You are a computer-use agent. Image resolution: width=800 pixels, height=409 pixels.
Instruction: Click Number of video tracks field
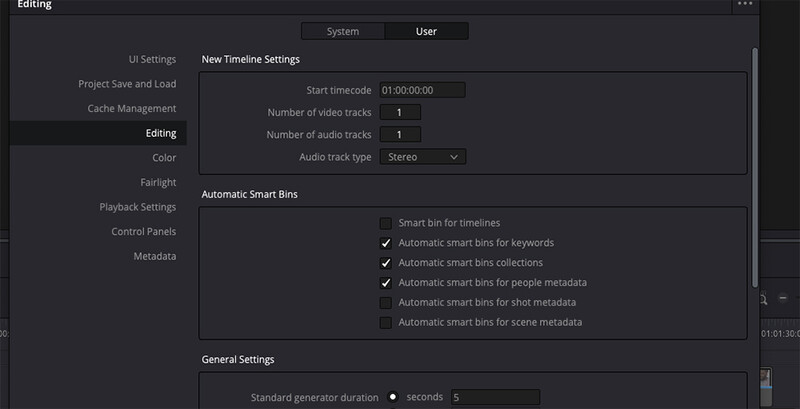pyautogui.click(x=400, y=112)
